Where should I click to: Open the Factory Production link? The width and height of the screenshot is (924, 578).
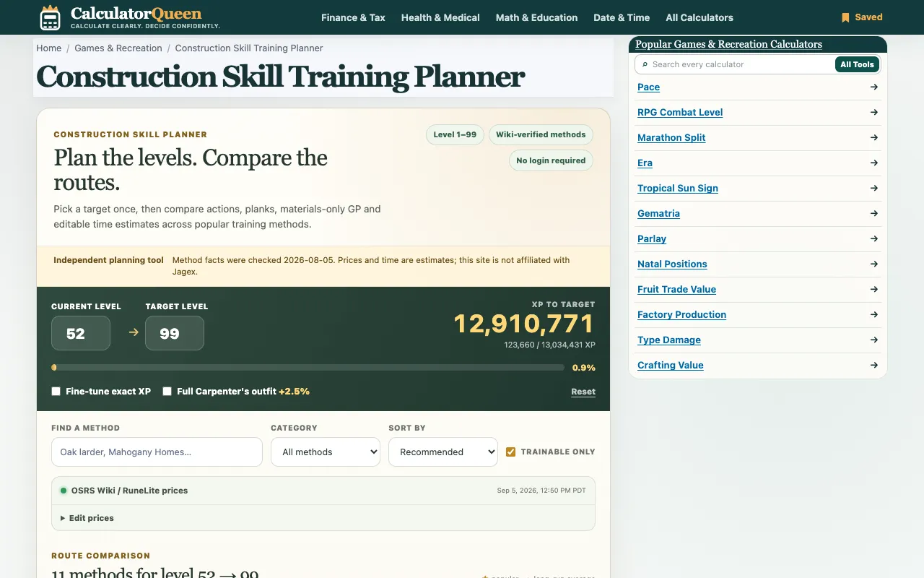(x=681, y=314)
